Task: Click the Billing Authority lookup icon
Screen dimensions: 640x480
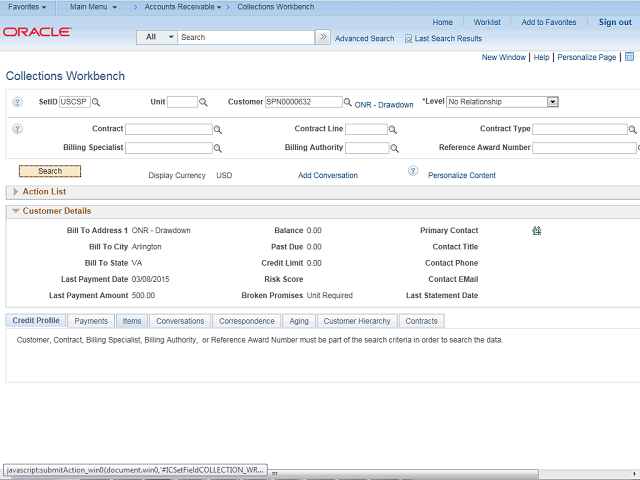Action: pos(393,148)
